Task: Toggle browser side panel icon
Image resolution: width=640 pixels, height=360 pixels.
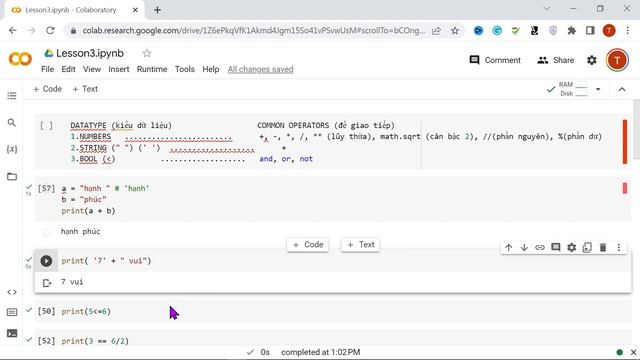Action: [590, 31]
